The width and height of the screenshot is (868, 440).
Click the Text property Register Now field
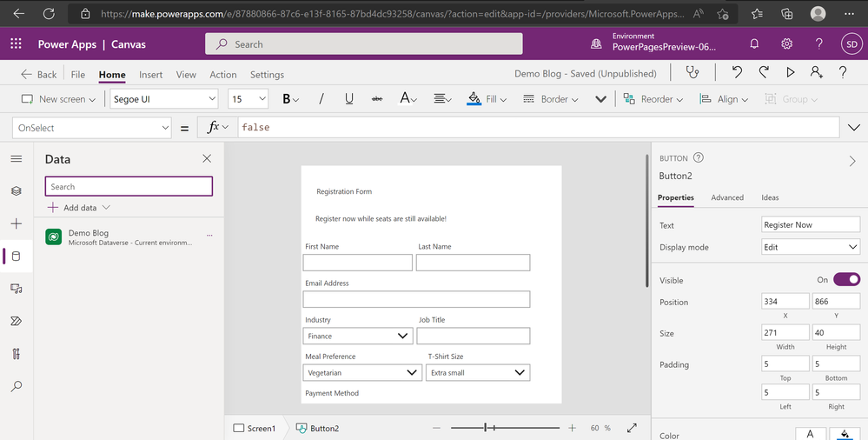point(811,224)
